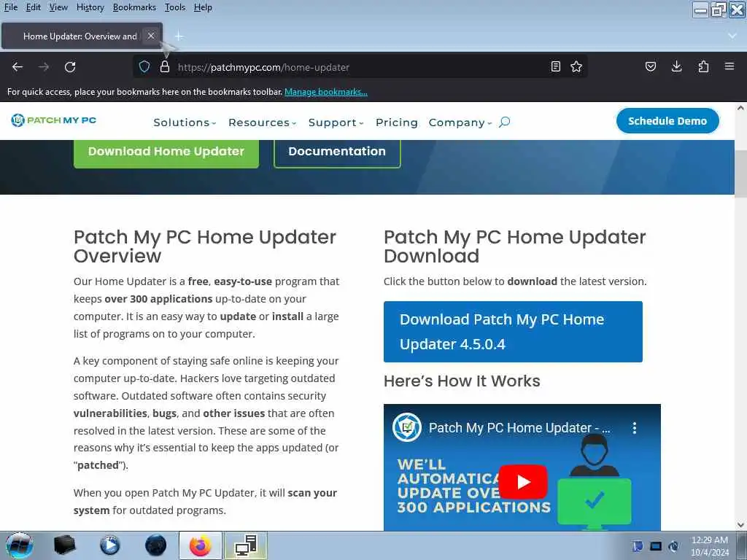Image resolution: width=747 pixels, height=560 pixels.
Task: Click the Patch My PC Home Updater Overview heading
Action: [x=205, y=246]
